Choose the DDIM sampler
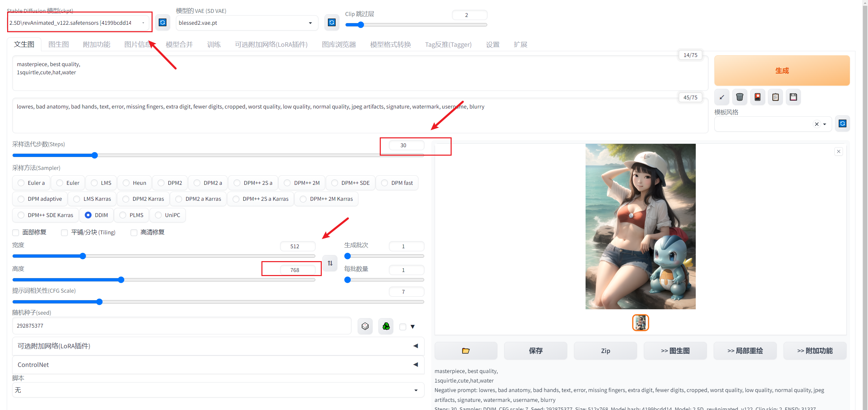 (x=97, y=215)
